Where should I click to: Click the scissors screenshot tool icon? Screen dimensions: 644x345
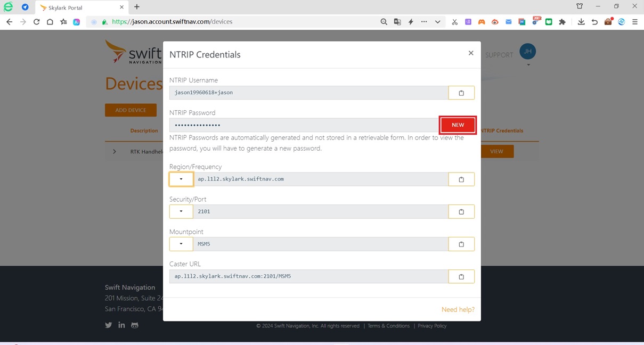[x=454, y=22]
